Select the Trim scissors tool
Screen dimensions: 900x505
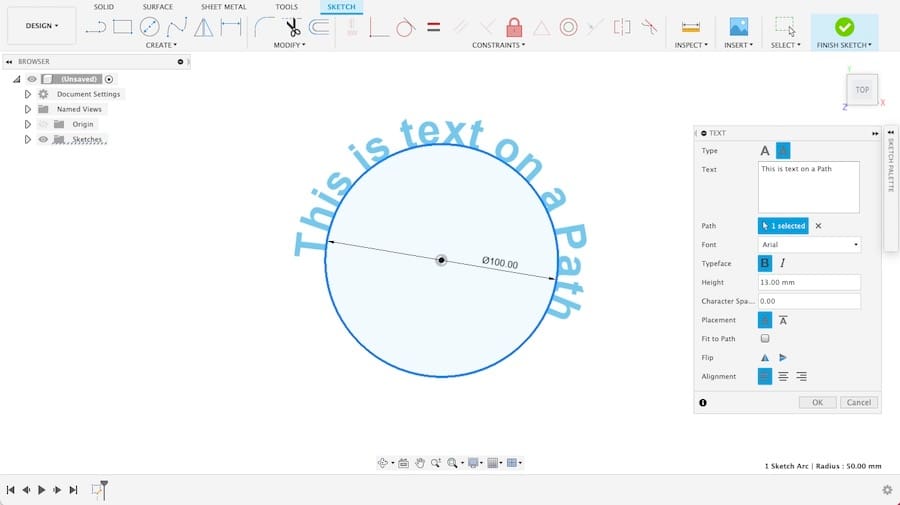coord(293,27)
